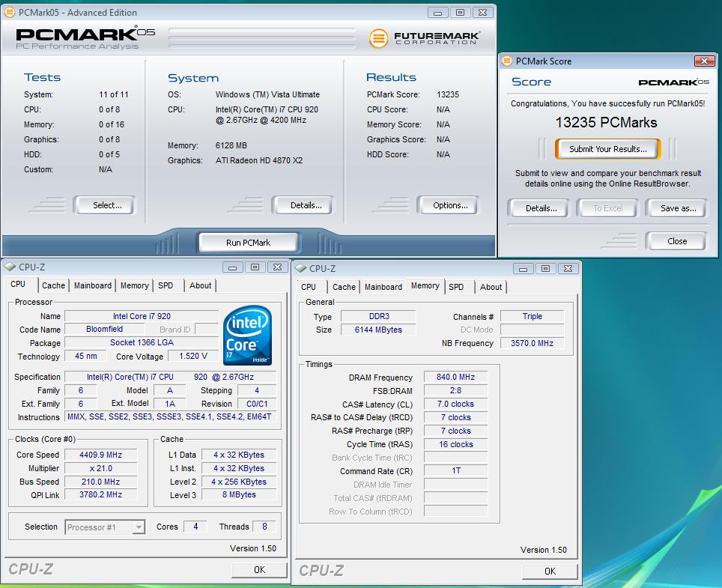Click the DRAM Frequency 840.0 MHz field
The height and width of the screenshot is (588, 722).
click(455, 377)
